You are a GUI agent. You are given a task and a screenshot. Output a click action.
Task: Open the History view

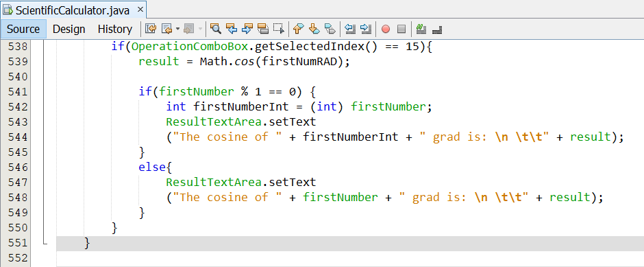tap(115, 30)
